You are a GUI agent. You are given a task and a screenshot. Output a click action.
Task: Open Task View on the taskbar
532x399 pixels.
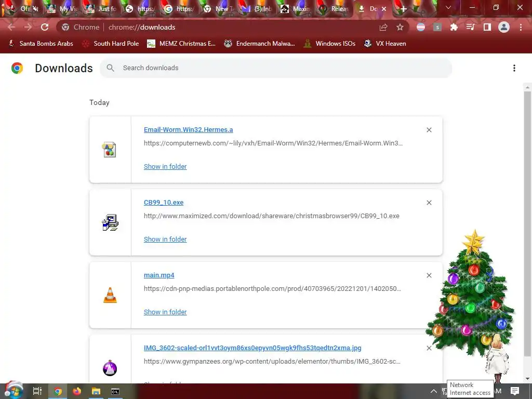[x=37, y=391]
